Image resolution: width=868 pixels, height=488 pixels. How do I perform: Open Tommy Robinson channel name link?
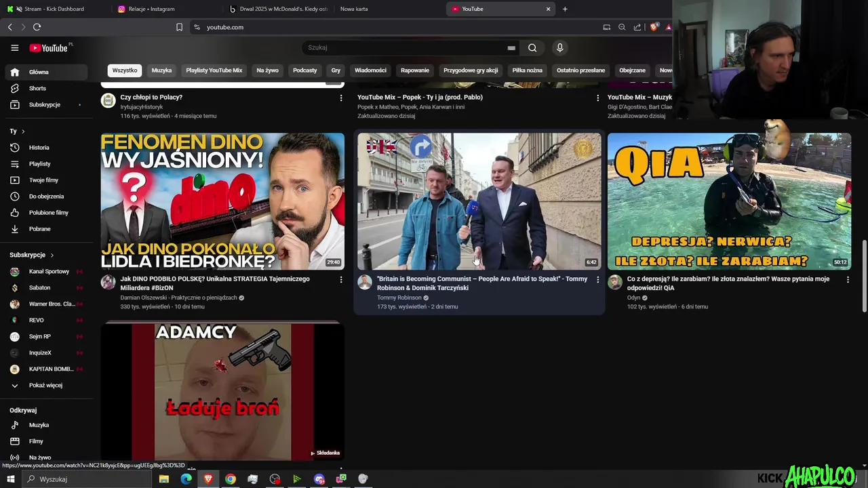coord(399,298)
